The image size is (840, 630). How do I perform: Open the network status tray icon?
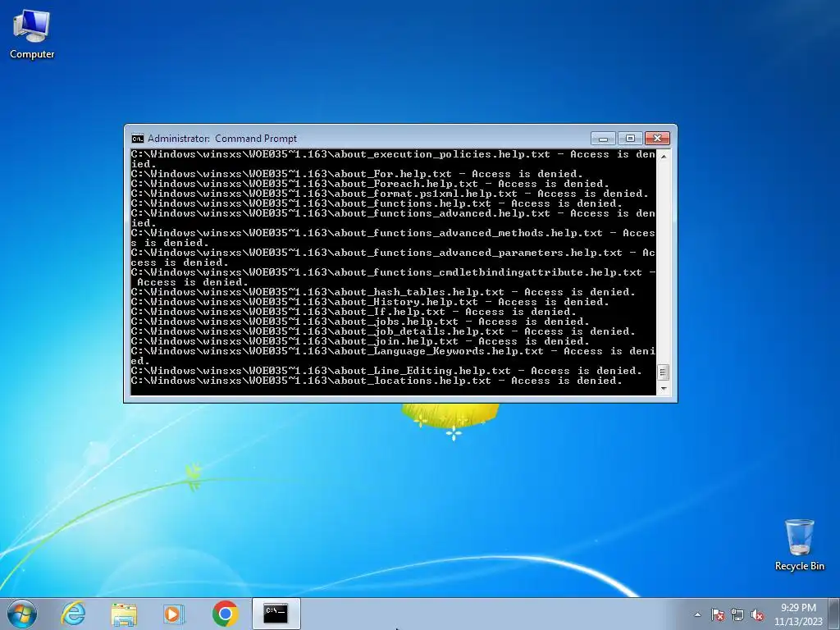[737, 614]
